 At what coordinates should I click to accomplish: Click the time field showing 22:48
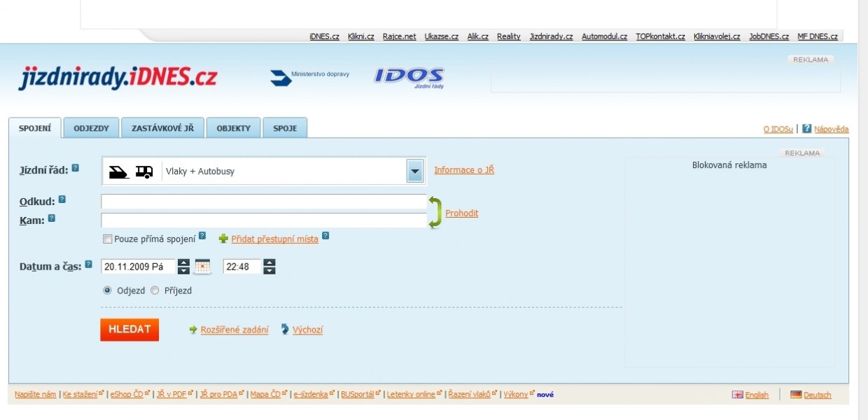click(x=242, y=267)
